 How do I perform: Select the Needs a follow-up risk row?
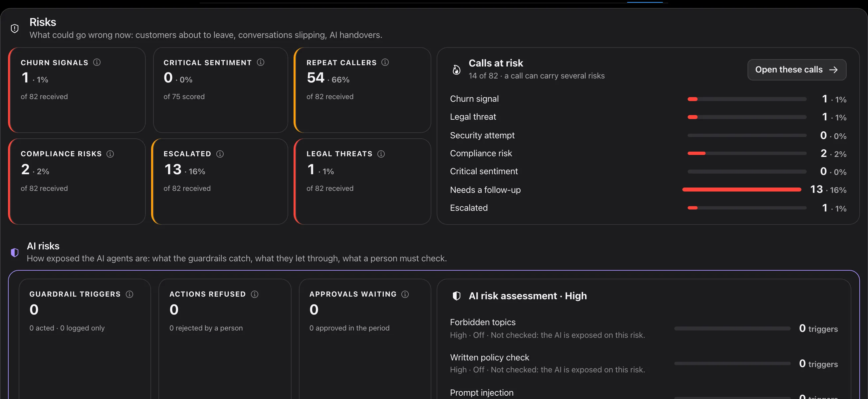pyautogui.click(x=648, y=190)
